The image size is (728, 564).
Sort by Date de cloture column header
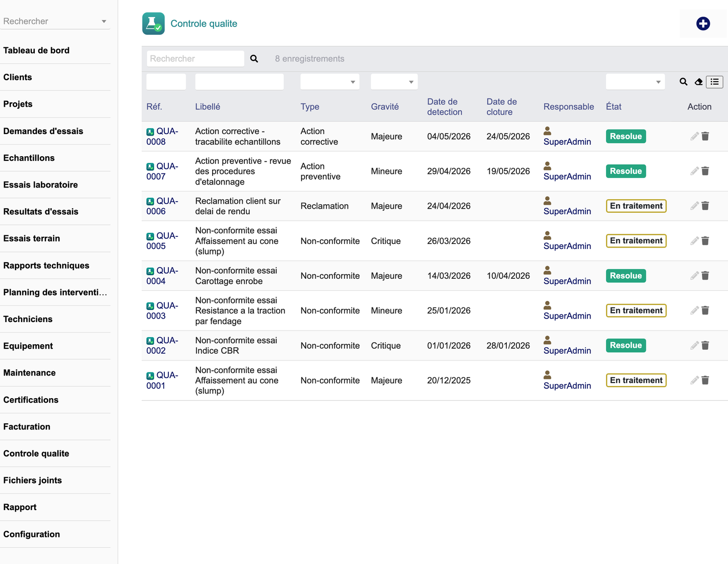[502, 107]
